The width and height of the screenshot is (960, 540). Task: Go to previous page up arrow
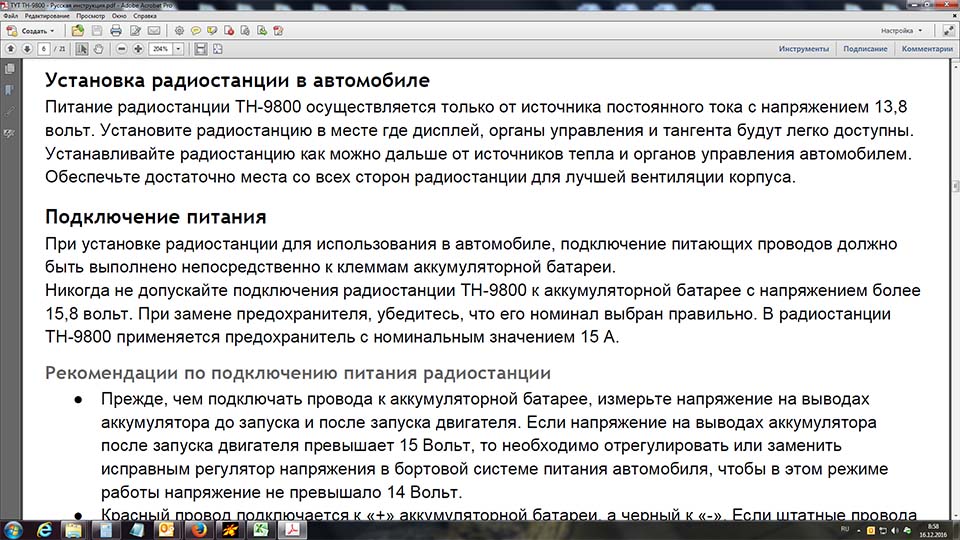click(11, 49)
